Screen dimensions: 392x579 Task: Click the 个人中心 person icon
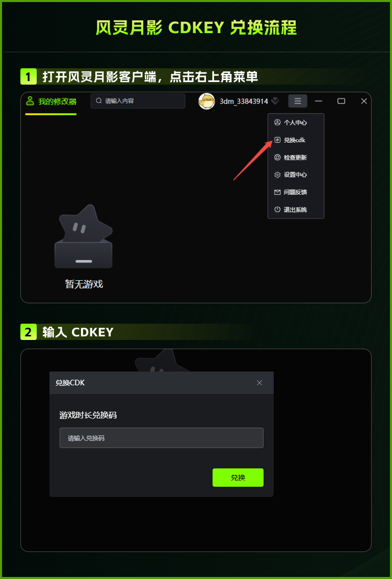pos(277,122)
